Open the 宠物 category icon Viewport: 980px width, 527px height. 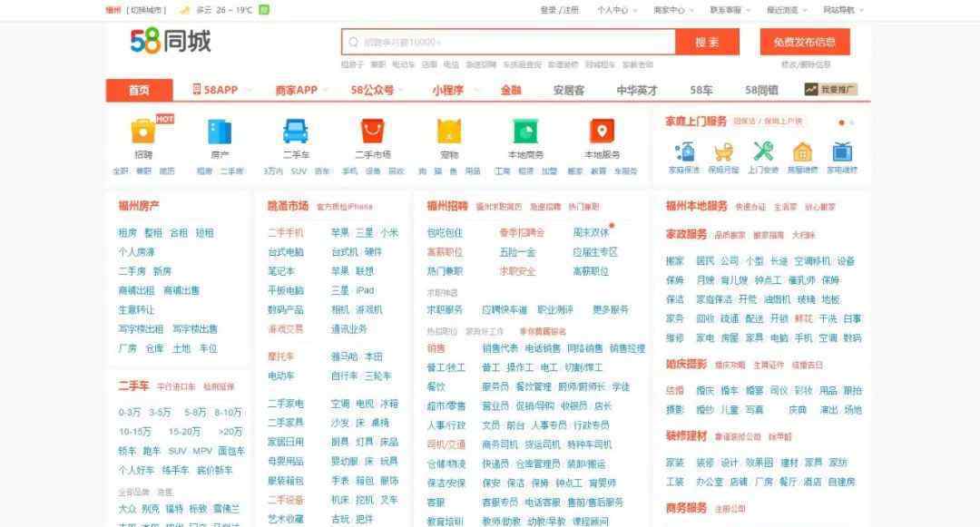pos(449,132)
